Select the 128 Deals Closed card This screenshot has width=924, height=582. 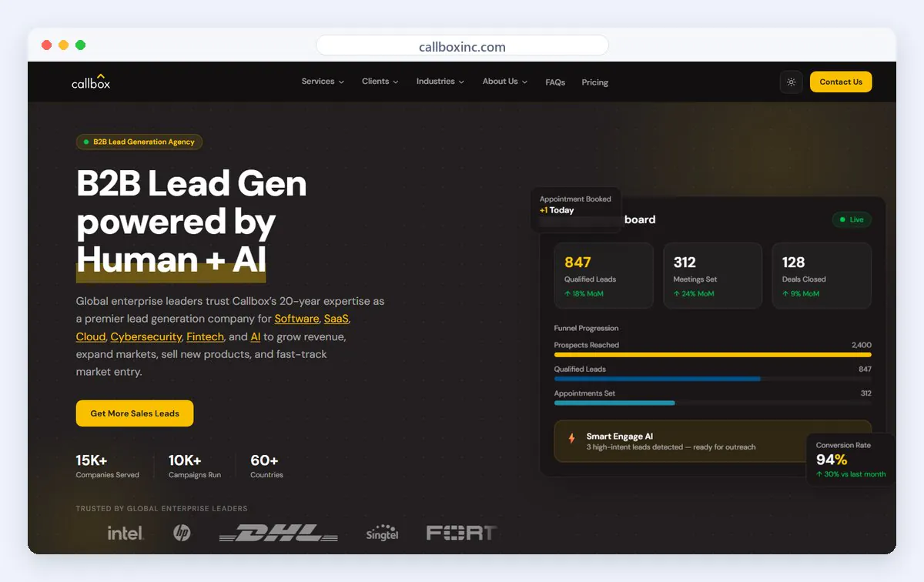[x=822, y=276]
